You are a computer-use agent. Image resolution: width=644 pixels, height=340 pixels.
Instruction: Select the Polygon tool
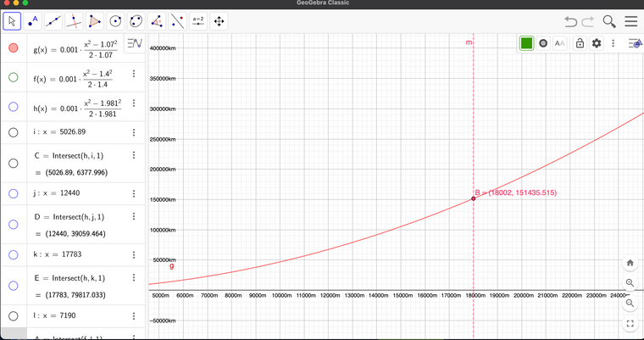click(x=95, y=20)
